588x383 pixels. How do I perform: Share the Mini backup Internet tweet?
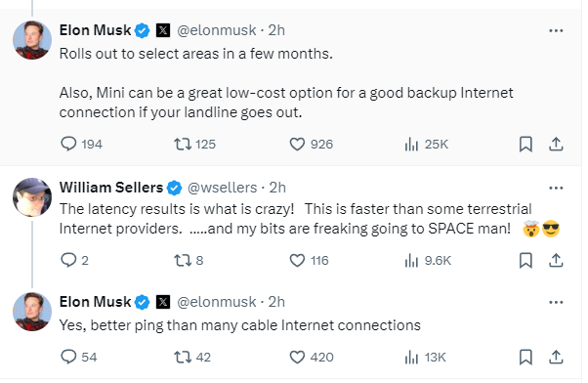pos(556,144)
